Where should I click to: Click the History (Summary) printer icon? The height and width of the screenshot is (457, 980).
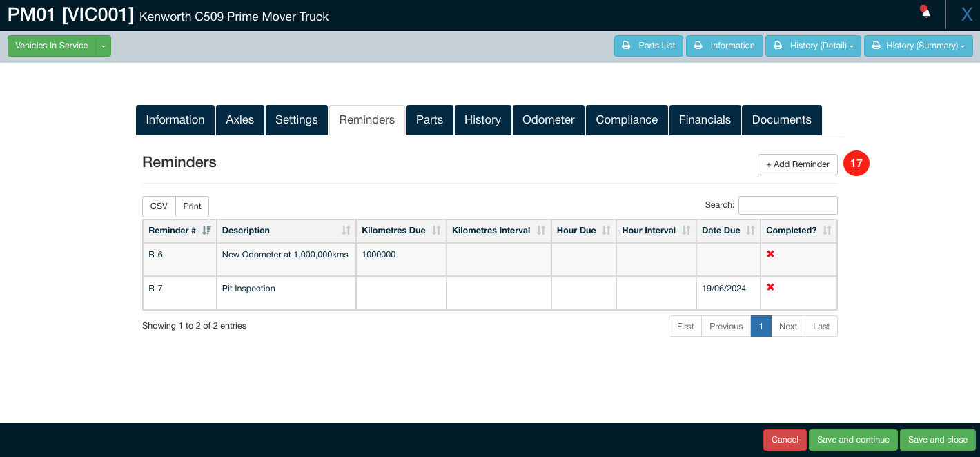(876, 46)
